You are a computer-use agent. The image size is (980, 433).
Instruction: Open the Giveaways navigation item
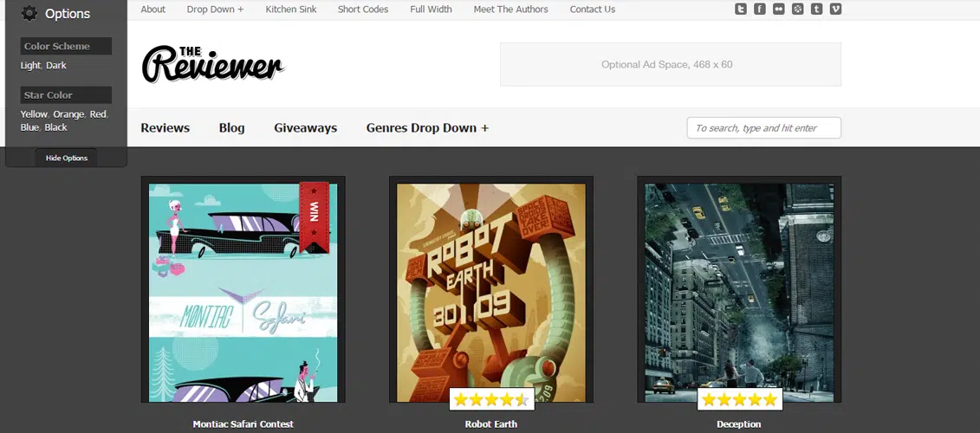(x=305, y=128)
